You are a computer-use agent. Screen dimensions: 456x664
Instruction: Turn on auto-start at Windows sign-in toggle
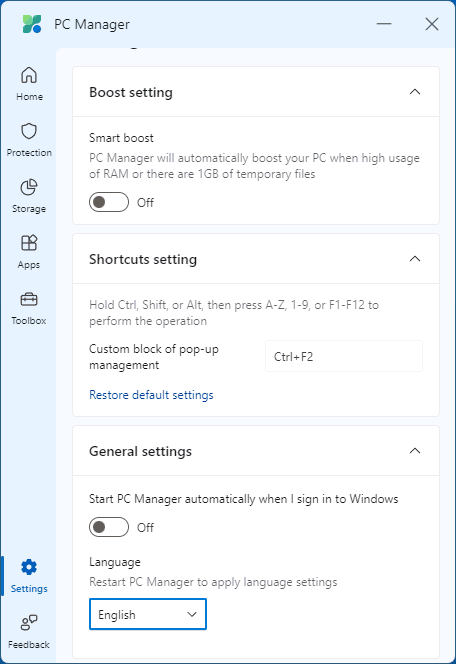click(109, 527)
